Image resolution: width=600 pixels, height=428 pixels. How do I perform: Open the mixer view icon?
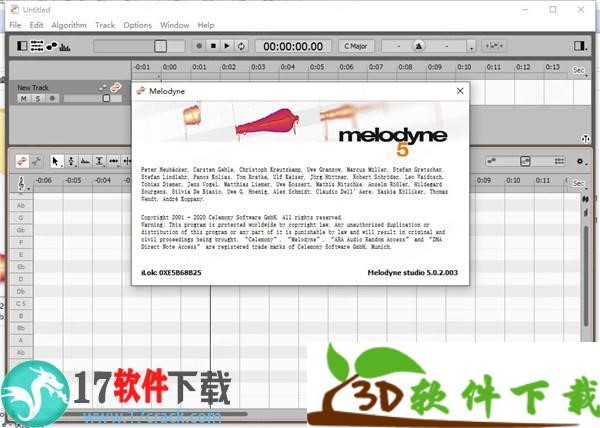pos(37,46)
